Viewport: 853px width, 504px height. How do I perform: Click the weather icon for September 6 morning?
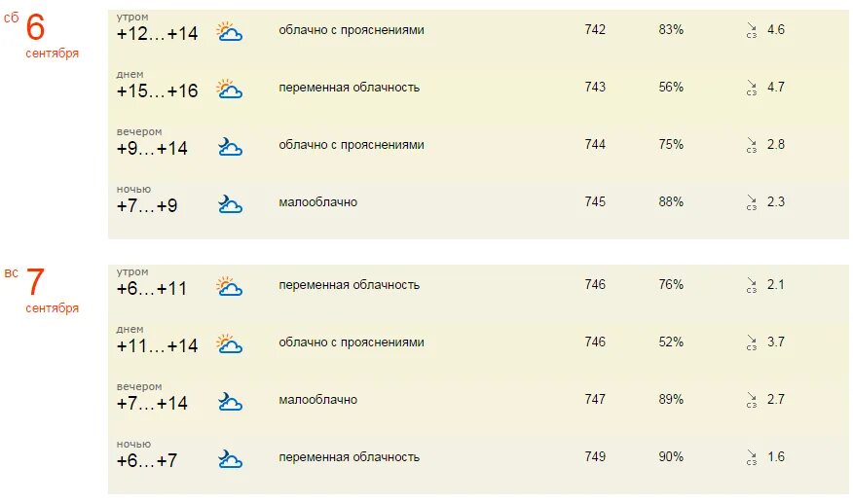pyautogui.click(x=229, y=31)
